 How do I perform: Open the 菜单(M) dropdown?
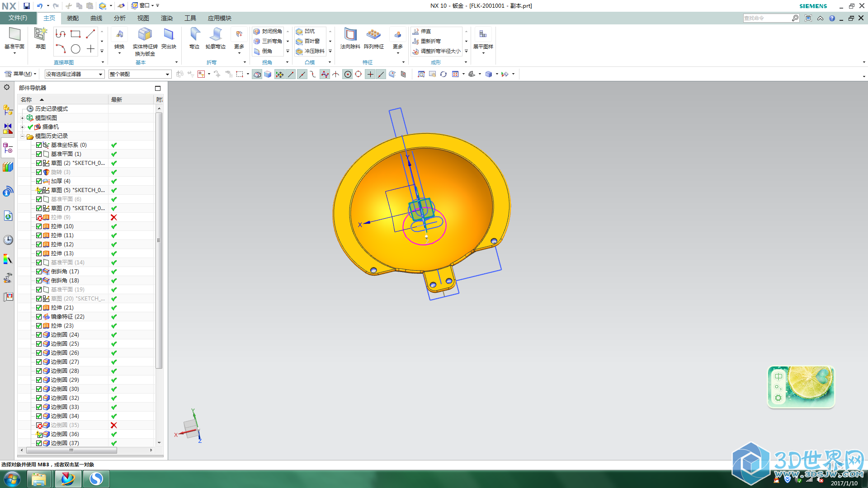[20, 74]
